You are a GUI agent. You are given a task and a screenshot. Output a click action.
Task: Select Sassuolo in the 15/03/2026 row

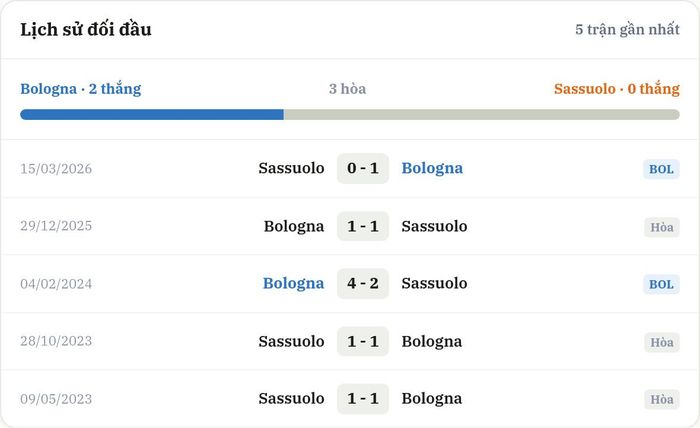pyautogui.click(x=292, y=168)
